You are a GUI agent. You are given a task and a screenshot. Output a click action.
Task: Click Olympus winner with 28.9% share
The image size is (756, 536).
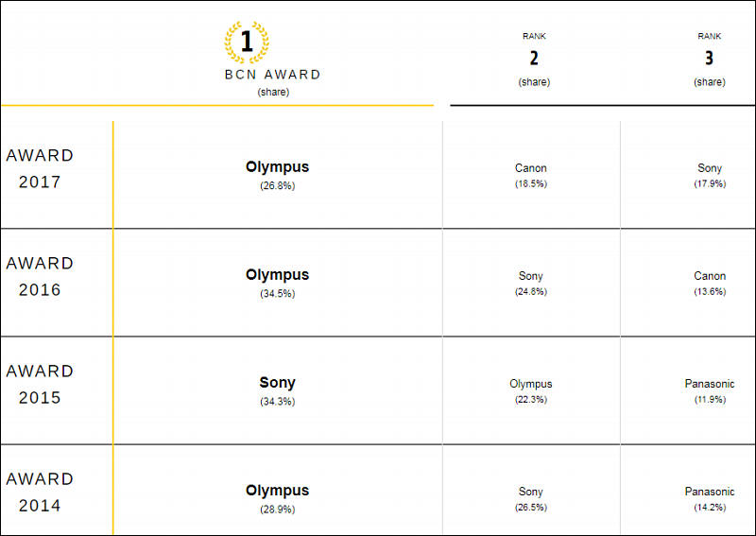277,498
